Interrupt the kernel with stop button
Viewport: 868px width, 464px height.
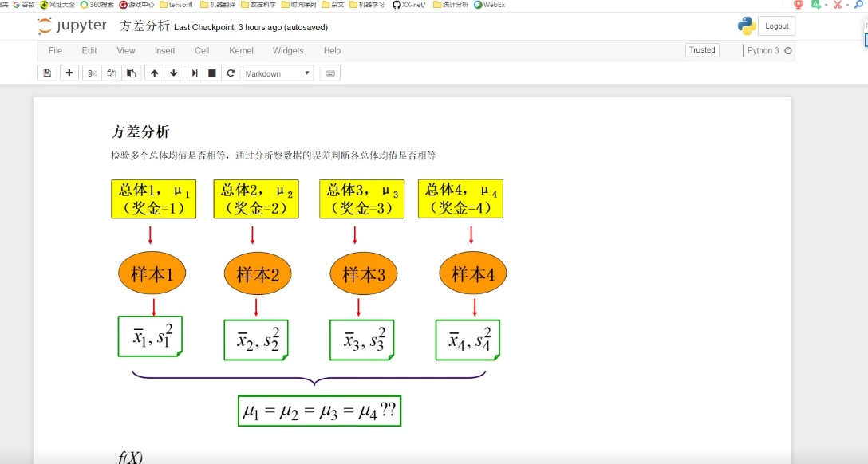(212, 73)
